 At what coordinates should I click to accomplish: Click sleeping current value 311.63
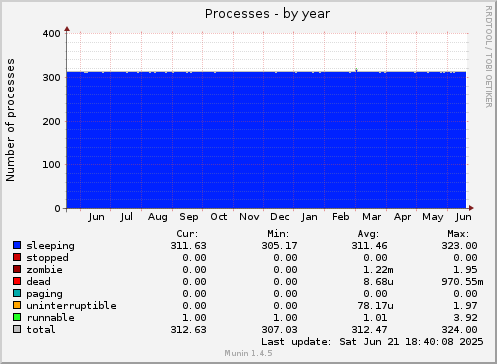(x=189, y=246)
